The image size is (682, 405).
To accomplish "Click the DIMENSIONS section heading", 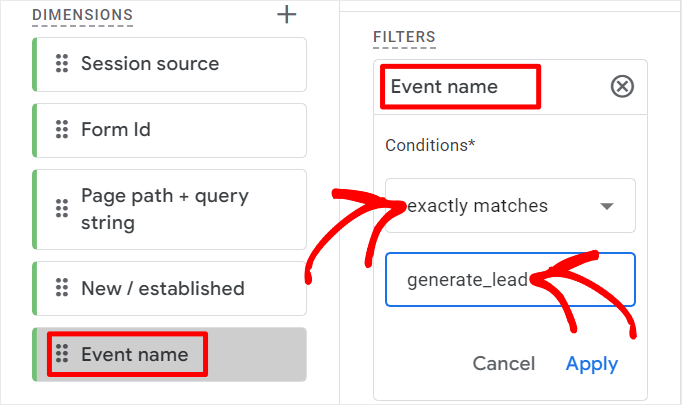I will click(82, 15).
